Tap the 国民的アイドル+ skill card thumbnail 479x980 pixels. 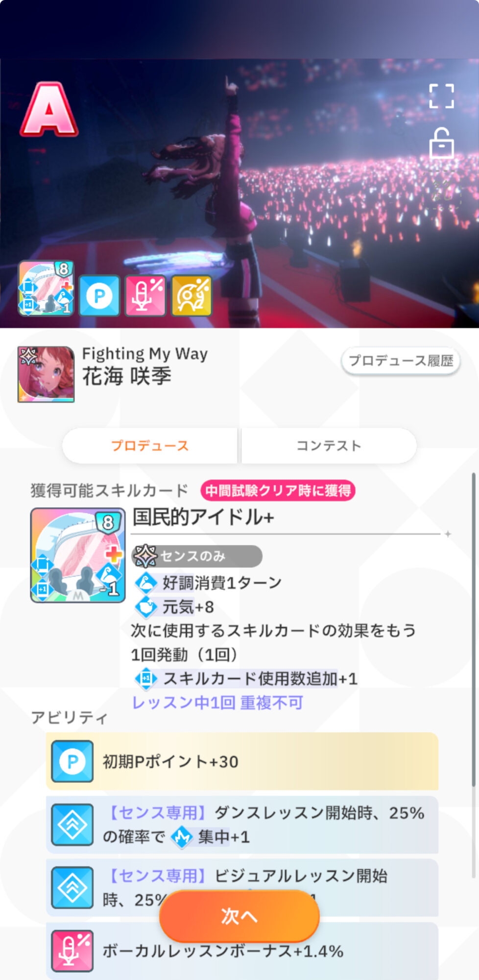(78, 555)
